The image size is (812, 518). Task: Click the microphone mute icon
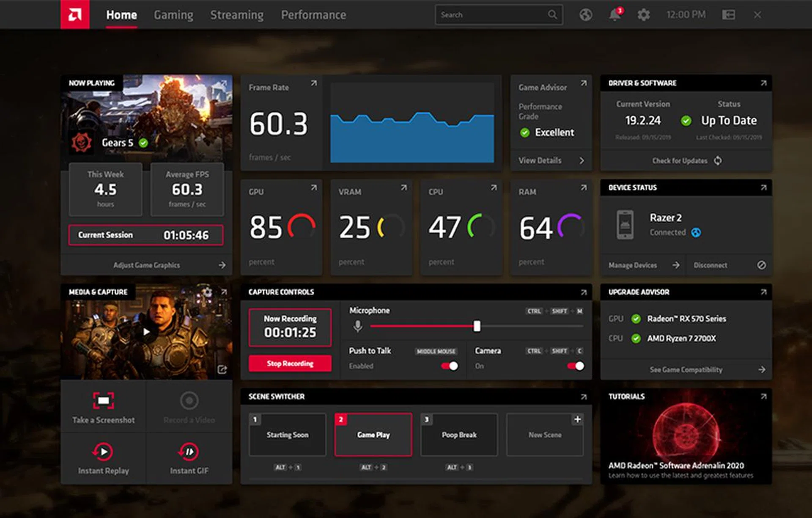[358, 326]
